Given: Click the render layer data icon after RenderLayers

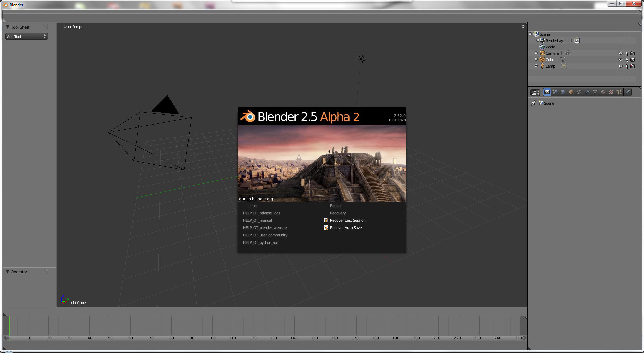Looking at the screenshot, I should [x=577, y=40].
